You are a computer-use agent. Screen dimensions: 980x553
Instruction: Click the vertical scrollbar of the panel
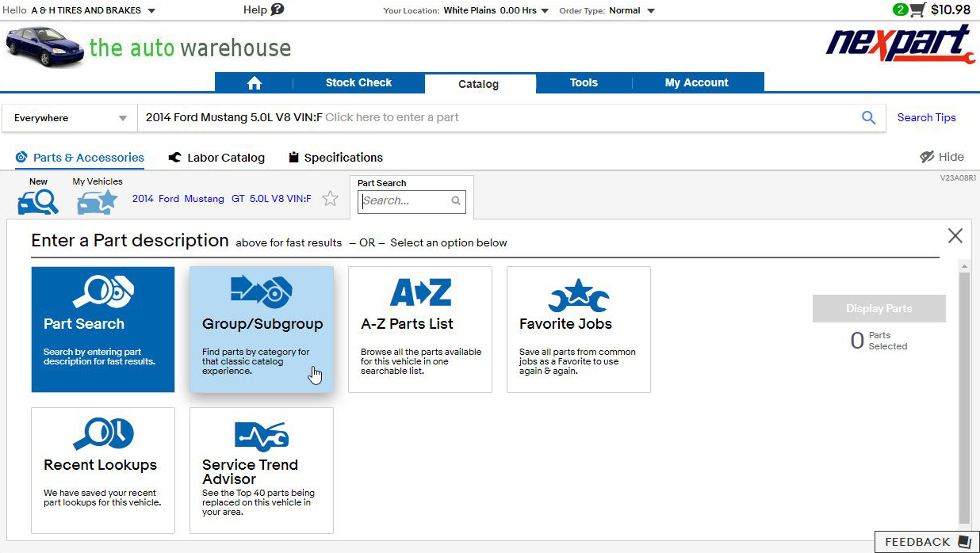(x=964, y=396)
